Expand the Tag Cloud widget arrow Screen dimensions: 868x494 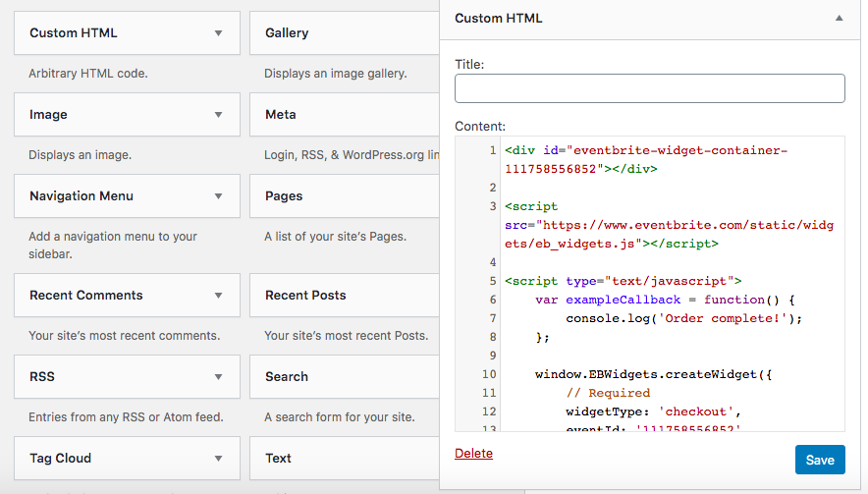(218, 458)
